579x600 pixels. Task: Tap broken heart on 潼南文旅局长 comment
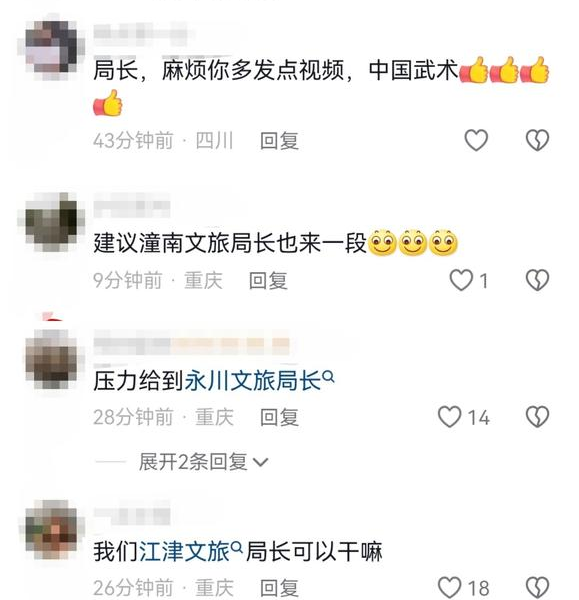(537, 280)
